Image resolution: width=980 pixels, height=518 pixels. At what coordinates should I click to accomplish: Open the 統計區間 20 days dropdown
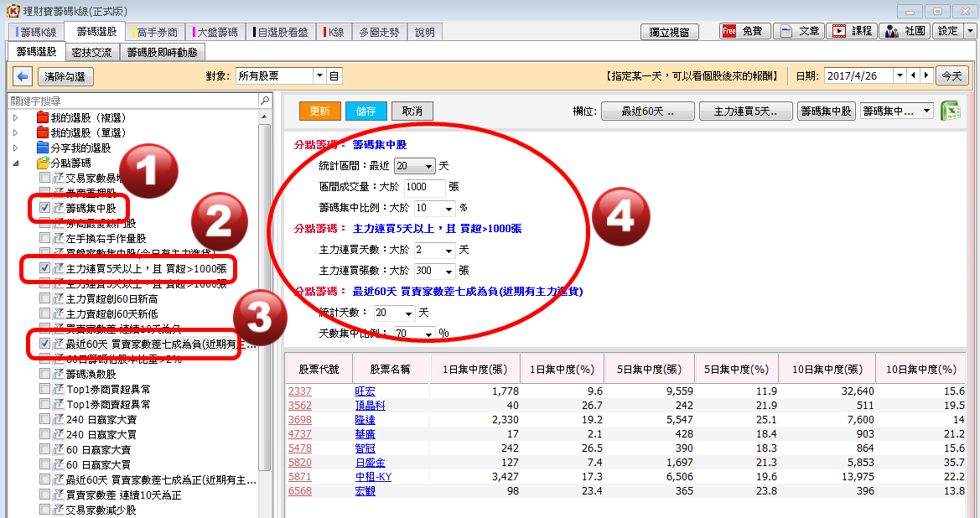[428, 167]
